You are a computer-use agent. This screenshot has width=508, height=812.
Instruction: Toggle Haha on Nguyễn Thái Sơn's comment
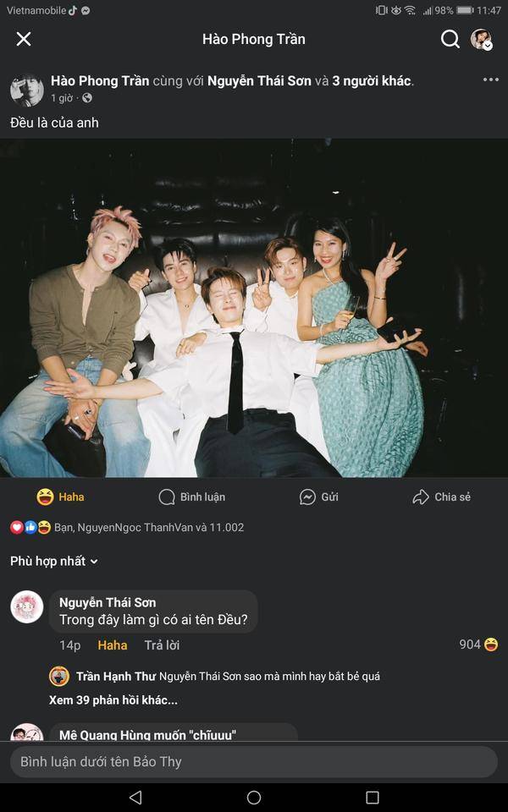click(113, 645)
